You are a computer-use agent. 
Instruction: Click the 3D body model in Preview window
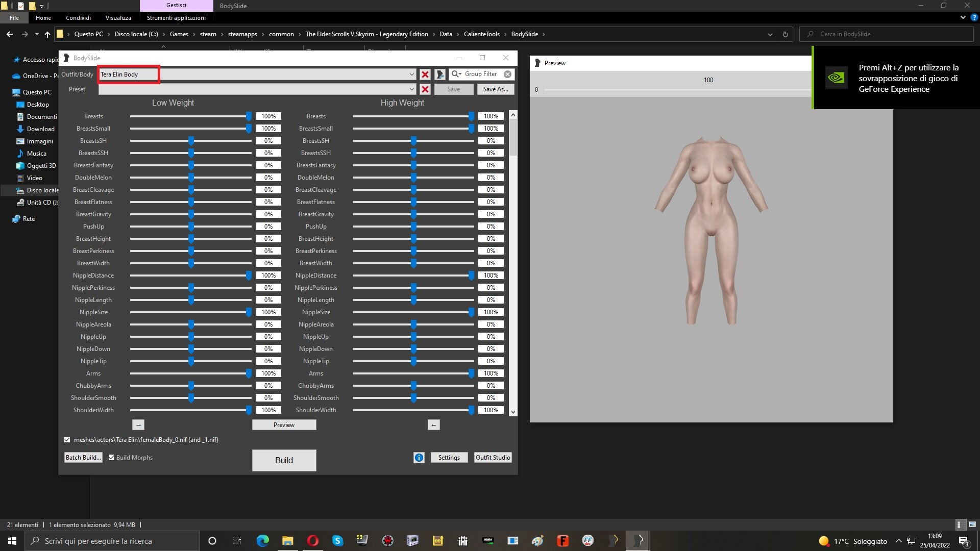pyautogui.click(x=711, y=230)
